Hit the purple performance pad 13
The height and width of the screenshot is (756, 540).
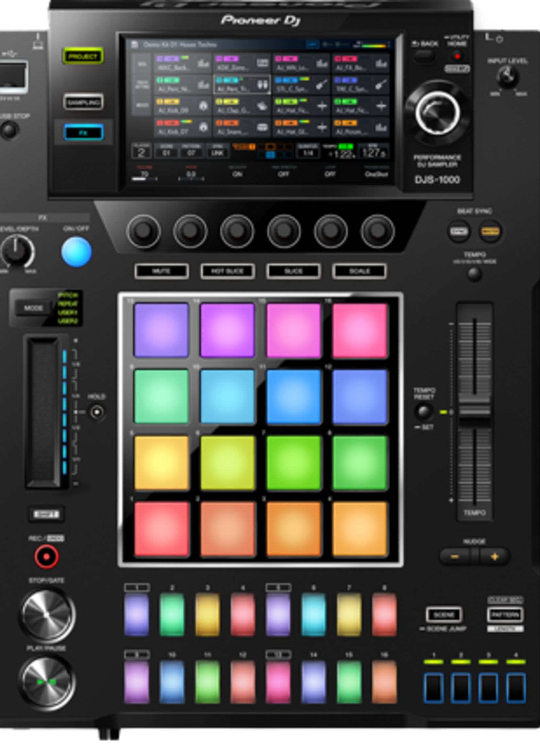(161, 330)
